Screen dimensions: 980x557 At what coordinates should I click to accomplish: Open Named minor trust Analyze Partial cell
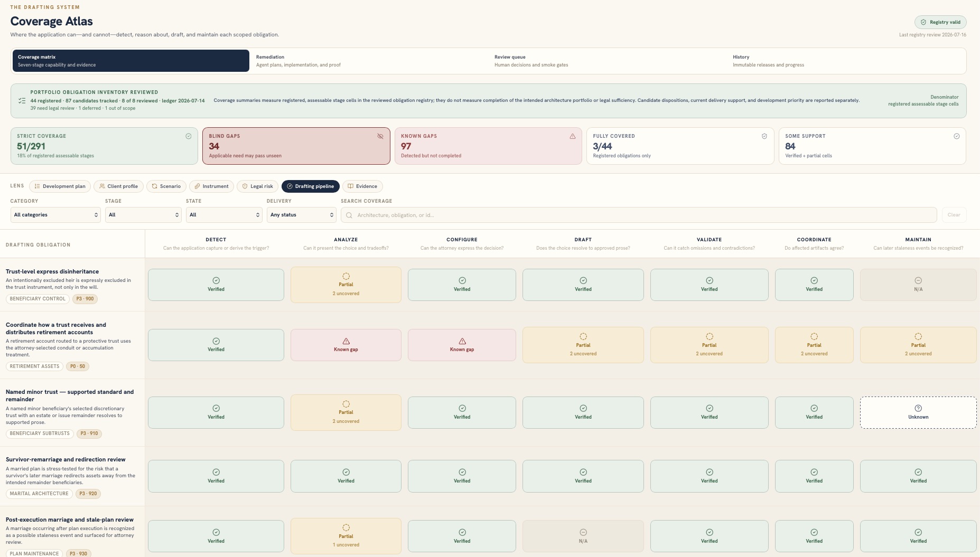point(346,412)
